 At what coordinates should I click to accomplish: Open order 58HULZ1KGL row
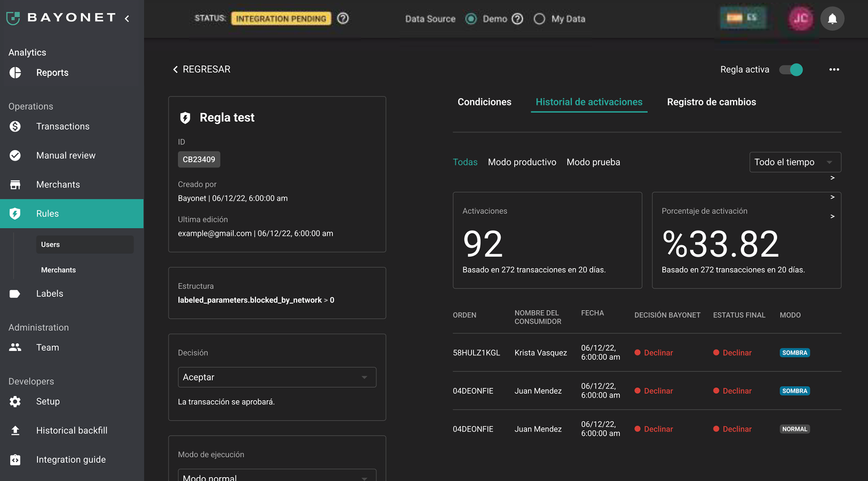coord(647,352)
